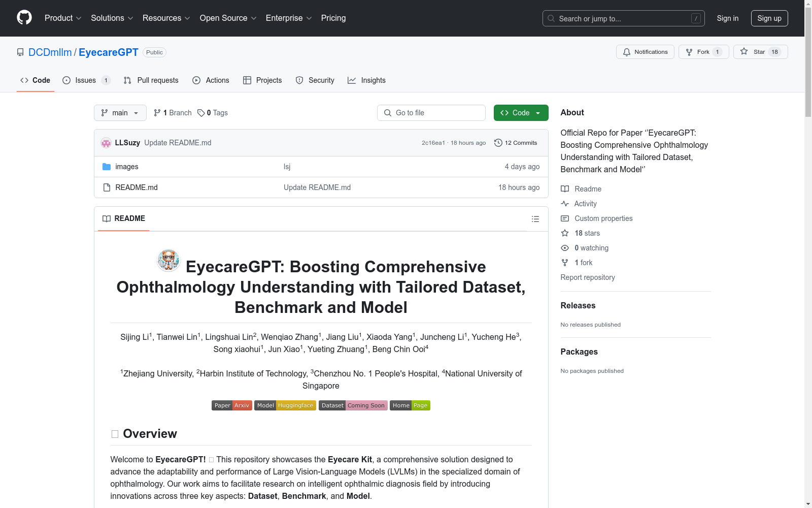Click the EyecareGPT mascot logo image
This screenshot has width=812, height=508.
[x=168, y=261]
